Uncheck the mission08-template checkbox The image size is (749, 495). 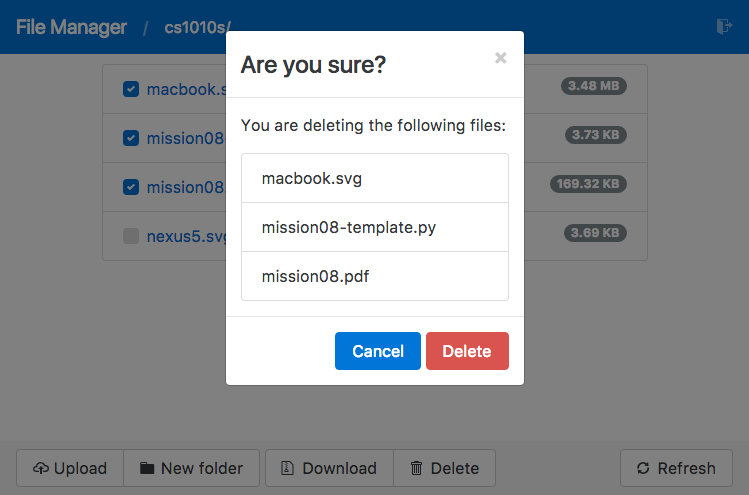click(131, 138)
